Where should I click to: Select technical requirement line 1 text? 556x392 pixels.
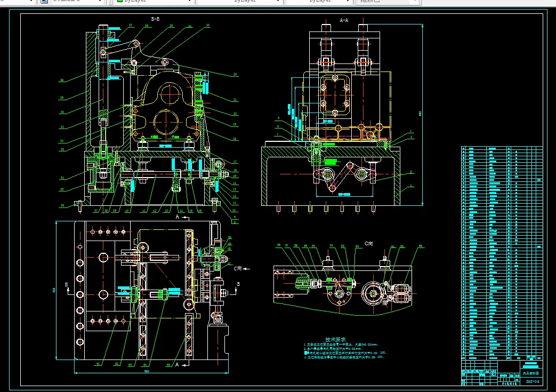pos(341,345)
